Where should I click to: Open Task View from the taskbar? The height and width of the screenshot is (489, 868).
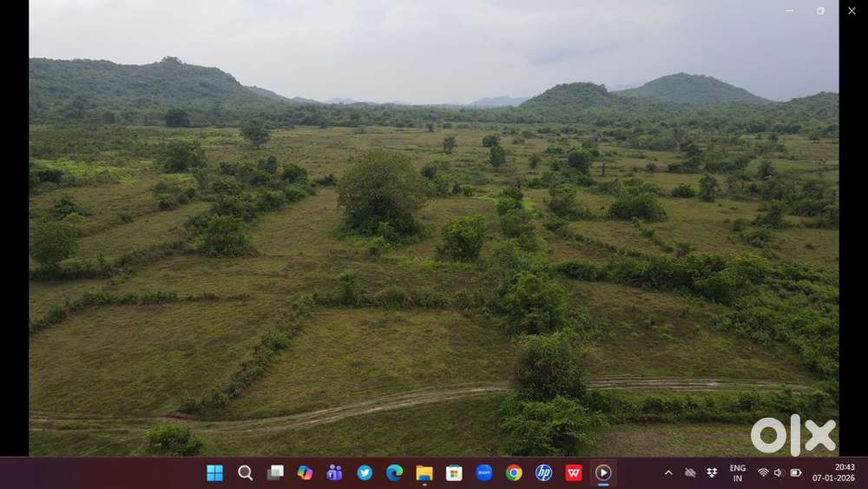point(275,472)
